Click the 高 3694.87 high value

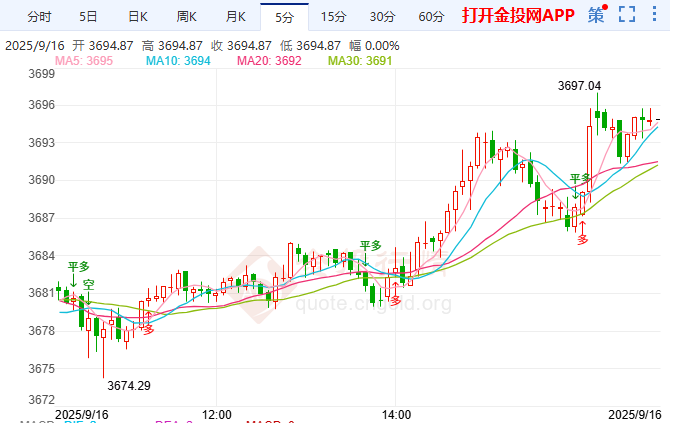click(x=172, y=45)
